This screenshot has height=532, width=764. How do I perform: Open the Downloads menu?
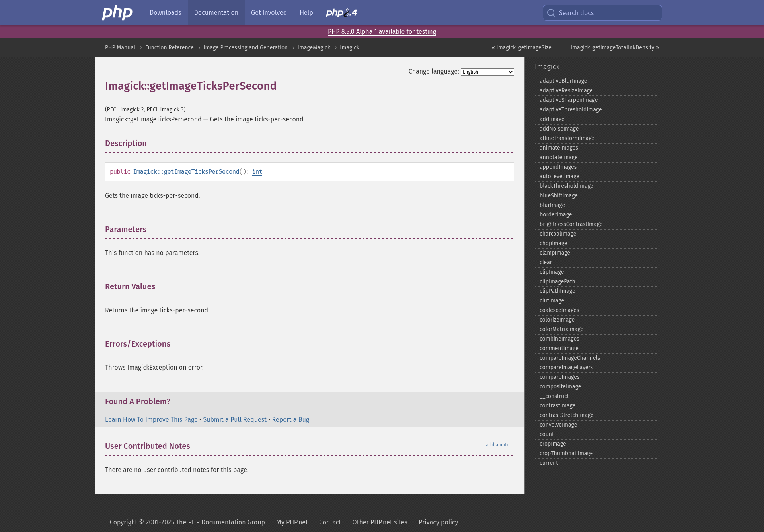coord(166,13)
